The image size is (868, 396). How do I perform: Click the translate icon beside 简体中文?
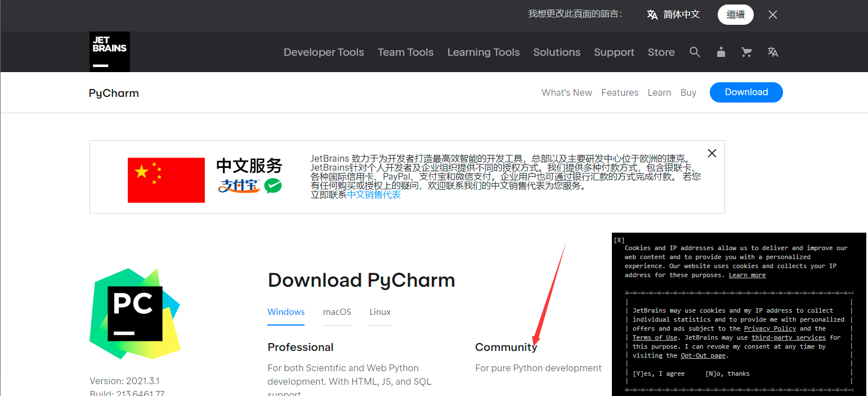click(652, 14)
